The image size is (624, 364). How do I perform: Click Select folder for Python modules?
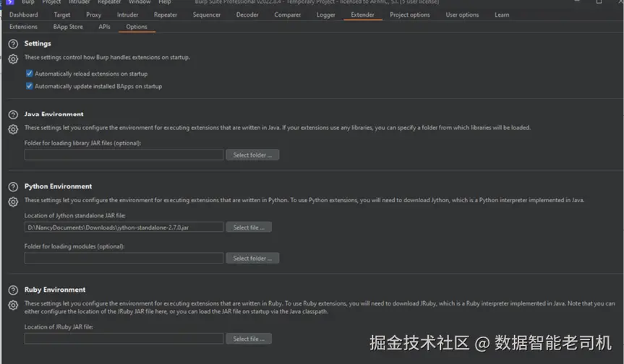coord(252,259)
